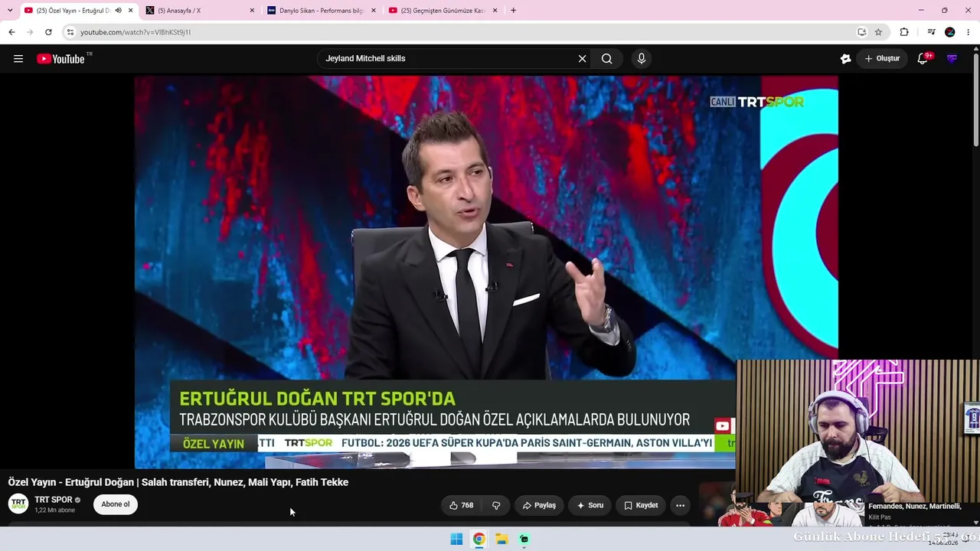Click the Soru ask button

pos(590,505)
